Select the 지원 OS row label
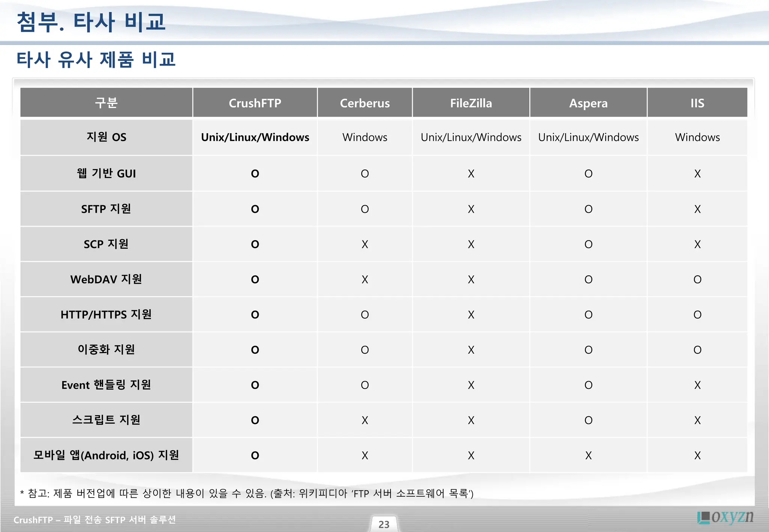Screen dimensions: 769x532 (106, 137)
